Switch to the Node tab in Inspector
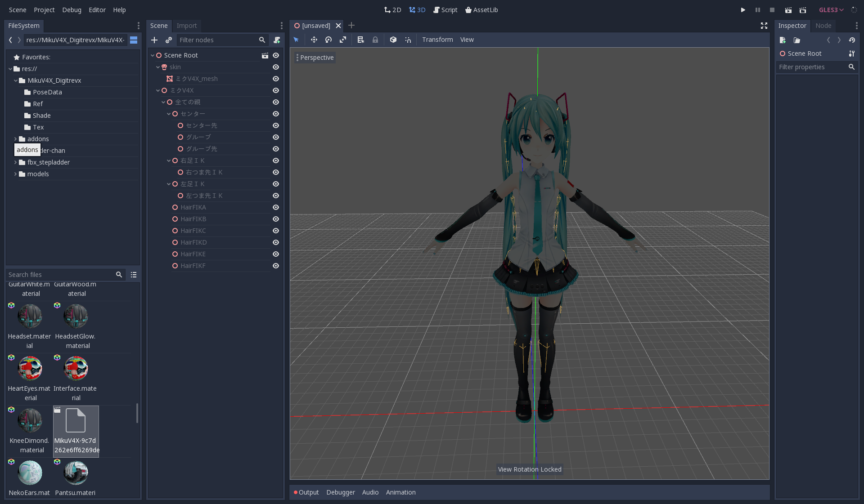 [x=823, y=26]
